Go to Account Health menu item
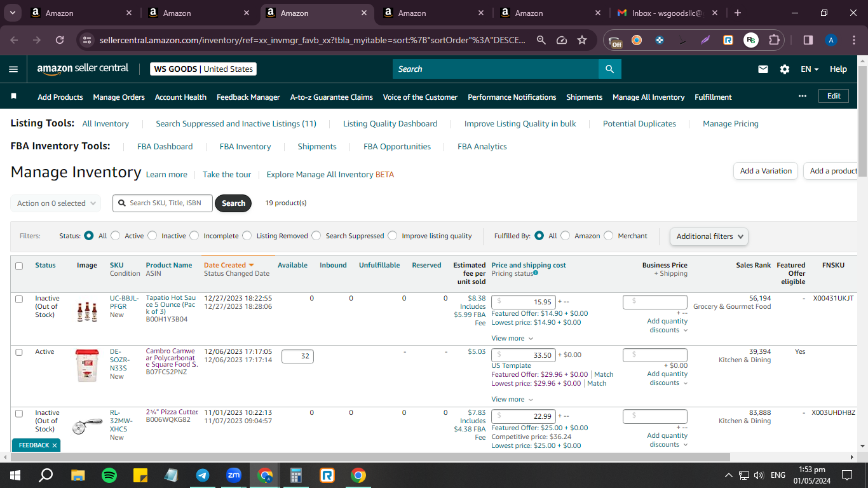This screenshot has height=488, width=868. click(180, 97)
